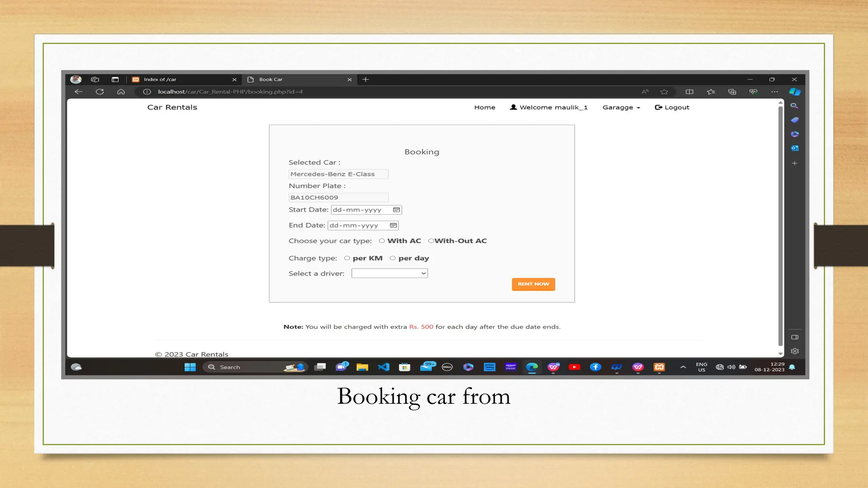868x488 pixels.
Task: Add page to favorites star icon
Action: 664,91
